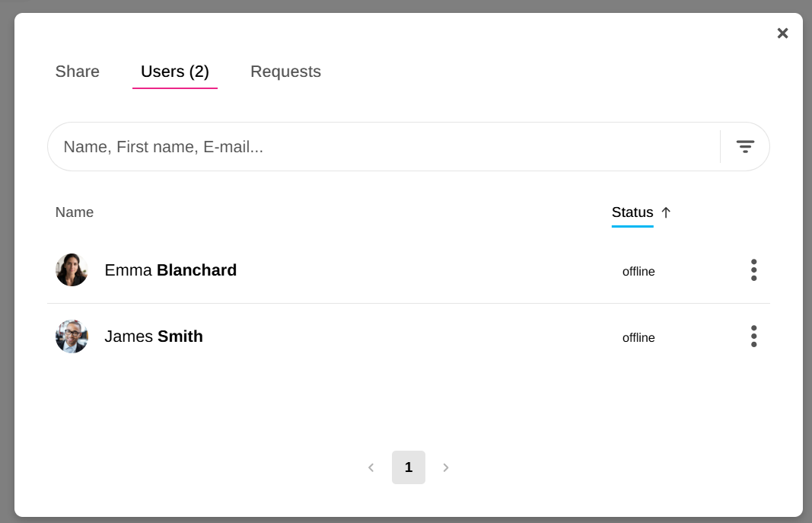This screenshot has height=523, width=812.
Task: Select the Emma Blanchard user name
Action: click(x=170, y=270)
